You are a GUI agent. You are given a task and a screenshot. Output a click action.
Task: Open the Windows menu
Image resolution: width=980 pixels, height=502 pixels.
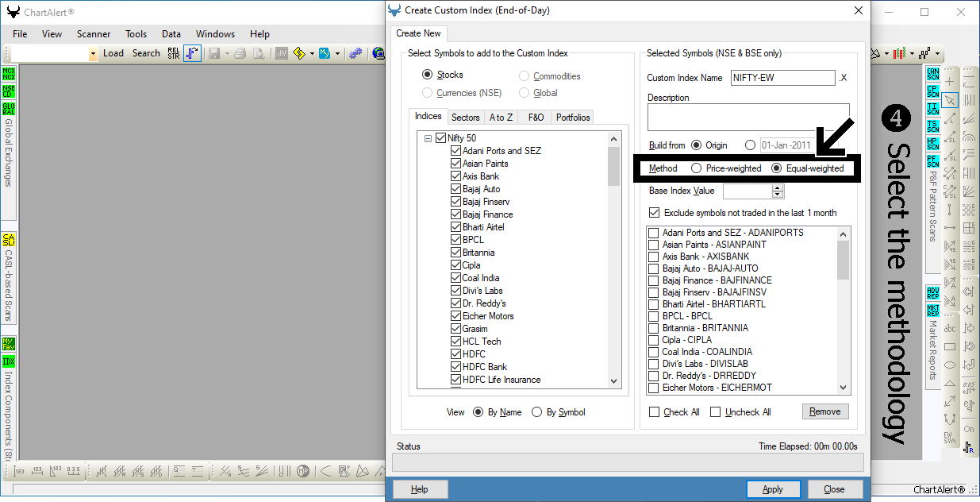coord(215,34)
